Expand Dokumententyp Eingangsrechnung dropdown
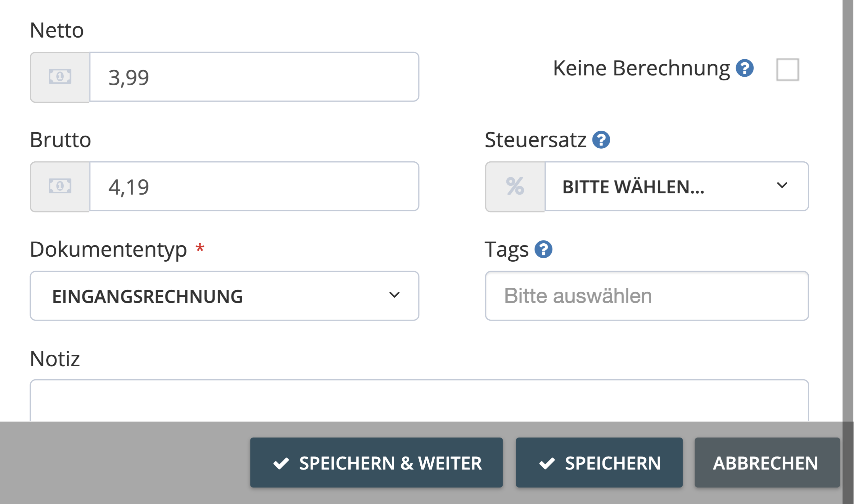This screenshot has width=854, height=504. point(224,296)
